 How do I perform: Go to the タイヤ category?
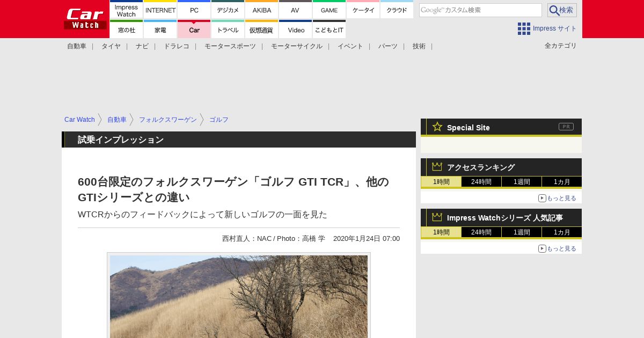click(x=111, y=46)
